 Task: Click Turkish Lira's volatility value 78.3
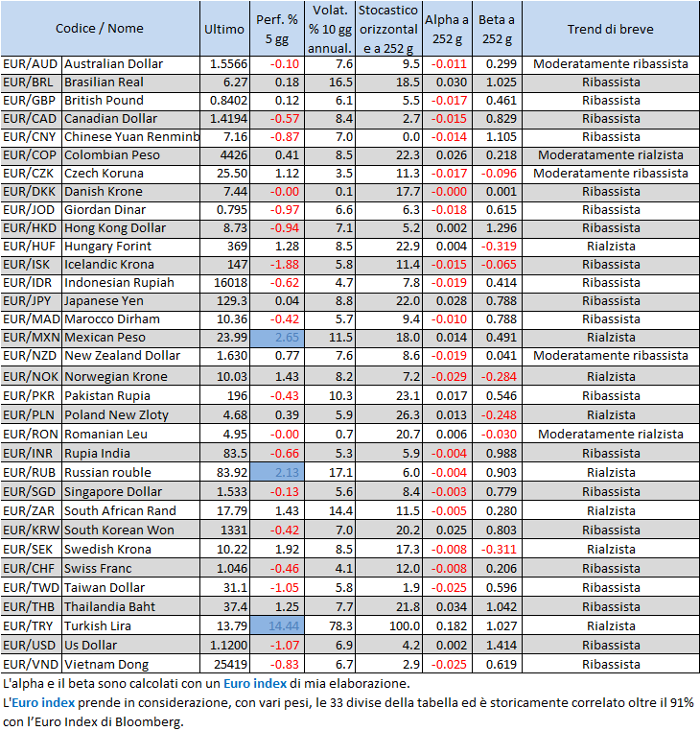click(x=330, y=625)
